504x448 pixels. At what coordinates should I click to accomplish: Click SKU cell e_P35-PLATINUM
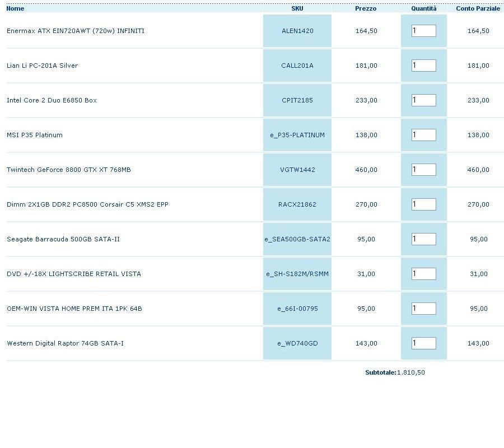297,135
